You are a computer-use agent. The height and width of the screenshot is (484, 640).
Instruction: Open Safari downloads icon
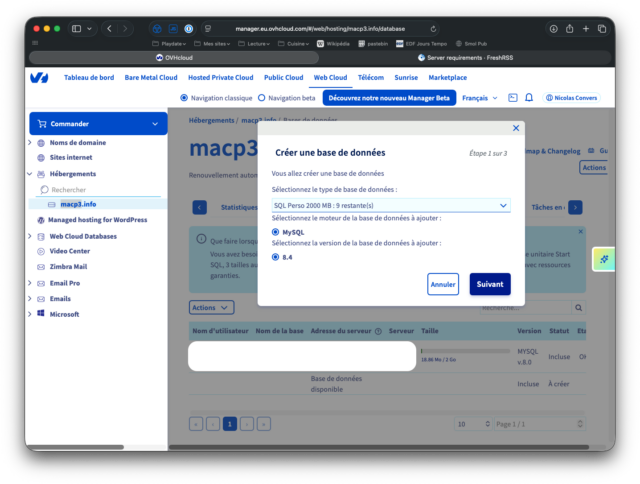[553, 29]
